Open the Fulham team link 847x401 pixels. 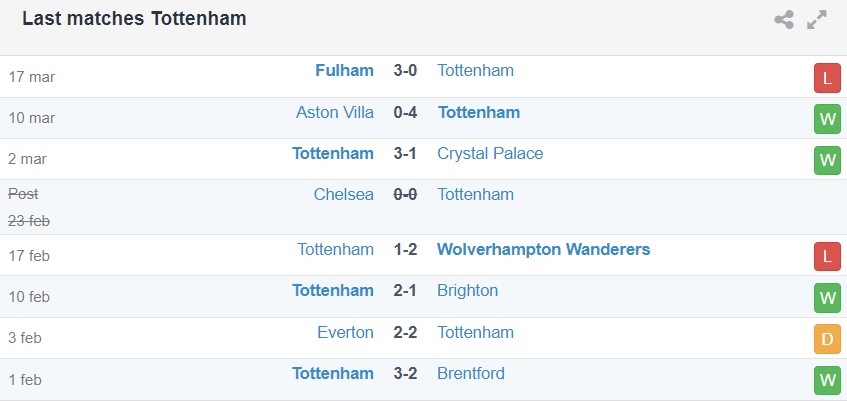[344, 70]
